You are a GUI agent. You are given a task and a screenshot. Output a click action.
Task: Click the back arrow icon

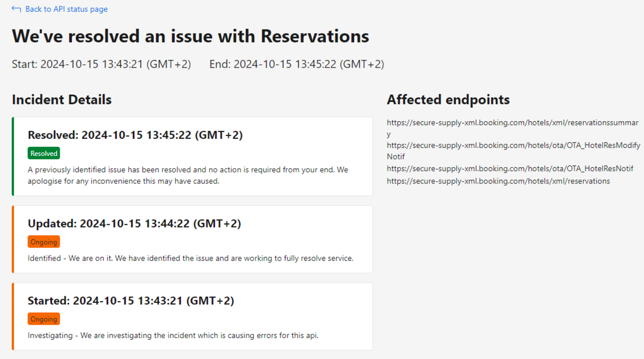coord(16,9)
